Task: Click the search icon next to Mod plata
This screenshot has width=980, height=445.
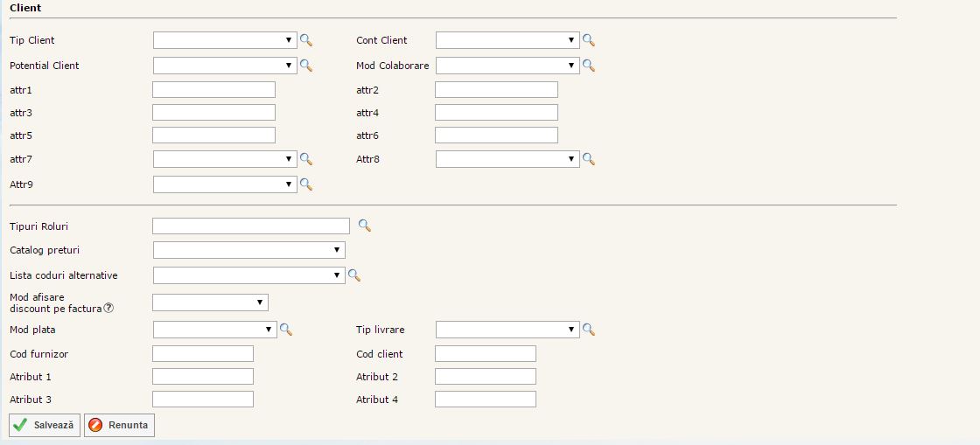Action: point(285,330)
